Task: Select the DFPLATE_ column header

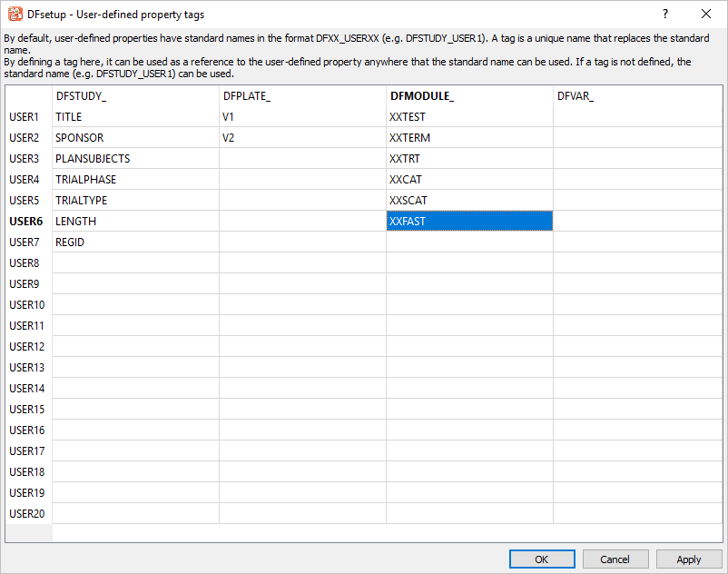Action: tap(302, 96)
